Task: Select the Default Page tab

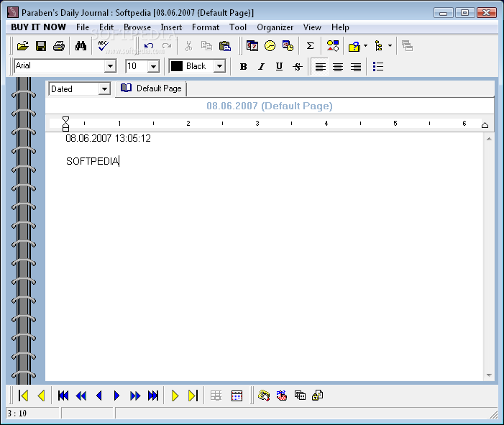Action: click(x=151, y=88)
